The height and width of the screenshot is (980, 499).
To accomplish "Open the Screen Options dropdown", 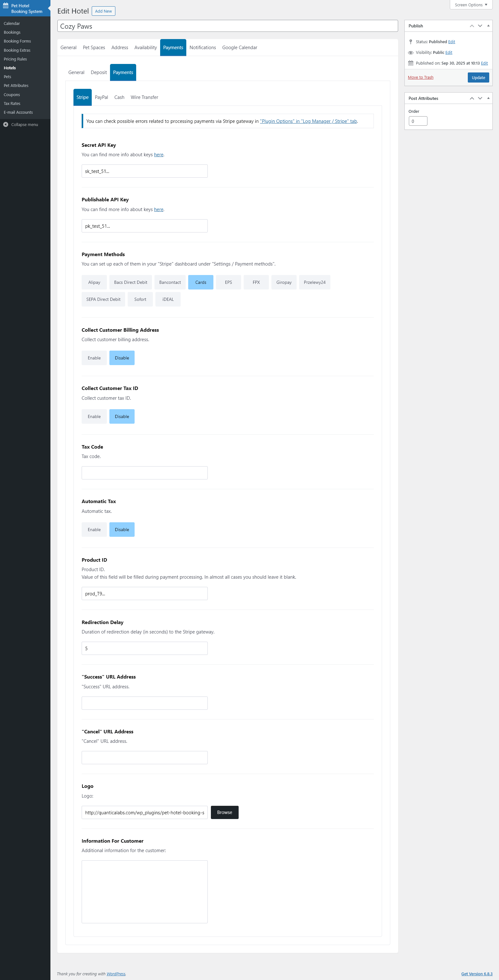I will point(470,5).
